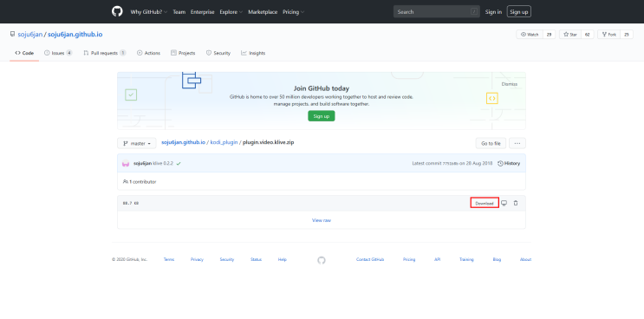The width and height of the screenshot is (644, 319).
Task: View the forks count 25
Action: pyautogui.click(x=627, y=35)
